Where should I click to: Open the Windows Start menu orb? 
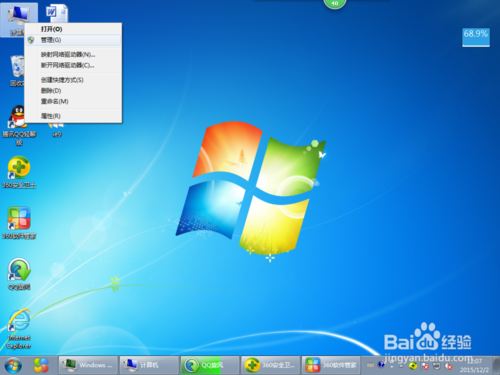13,365
